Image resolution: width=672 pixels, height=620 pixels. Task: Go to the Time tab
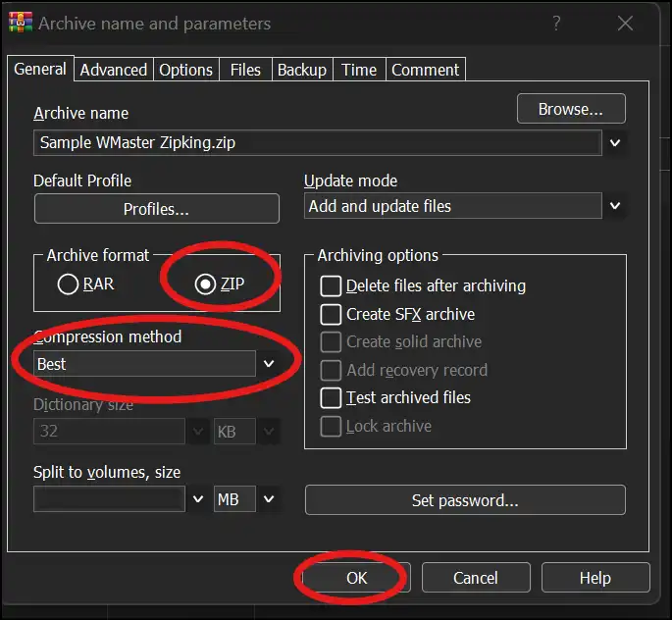[x=359, y=70]
